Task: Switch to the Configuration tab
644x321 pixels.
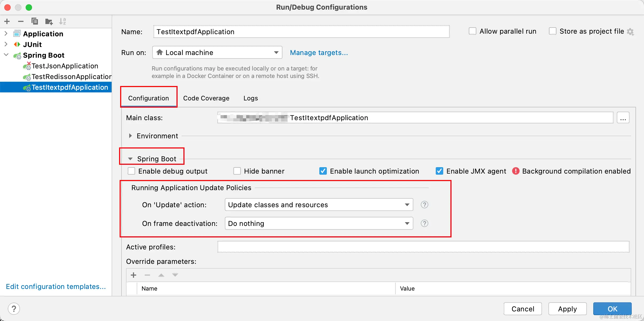Action: pyautogui.click(x=148, y=98)
